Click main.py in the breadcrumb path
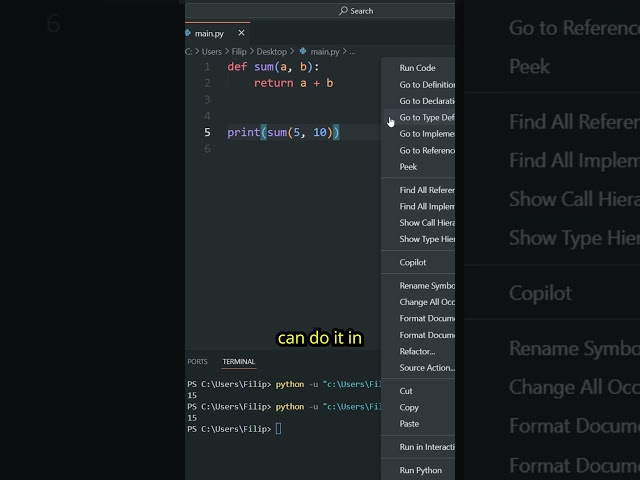The width and height of the screenshot is (640, 480). click(324, 52)
